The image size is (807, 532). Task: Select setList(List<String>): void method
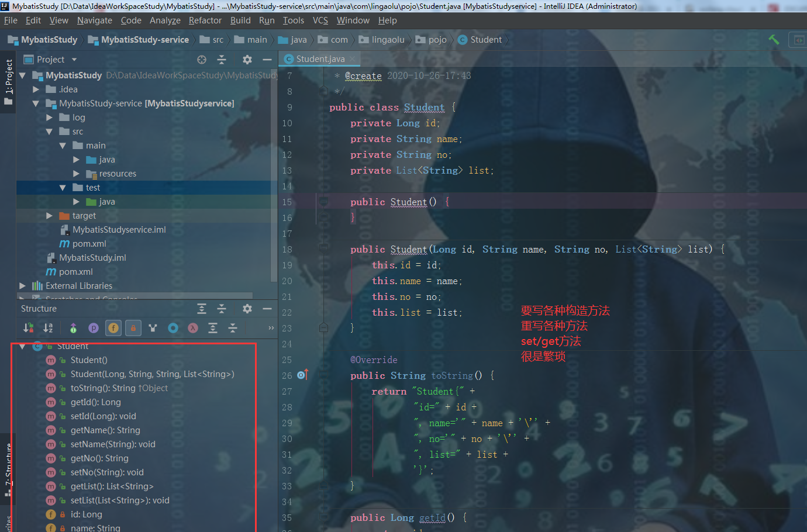coord(120,500)
